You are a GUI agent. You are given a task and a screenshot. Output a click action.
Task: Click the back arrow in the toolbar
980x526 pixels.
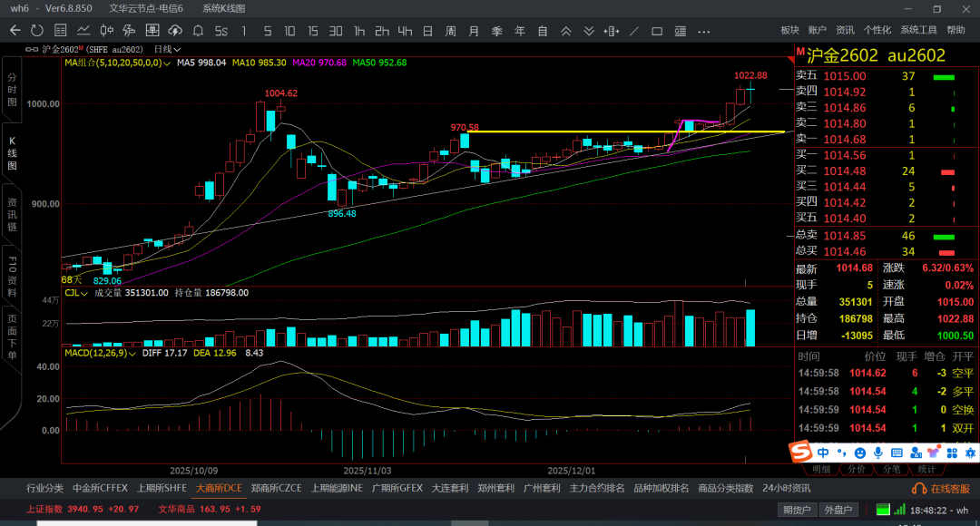click(15, 31)
